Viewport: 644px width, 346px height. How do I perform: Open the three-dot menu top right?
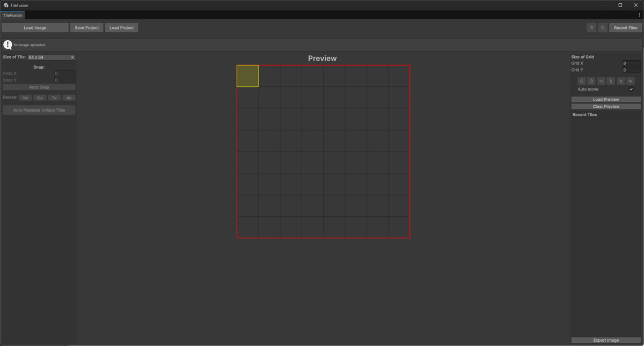[639, 15]
